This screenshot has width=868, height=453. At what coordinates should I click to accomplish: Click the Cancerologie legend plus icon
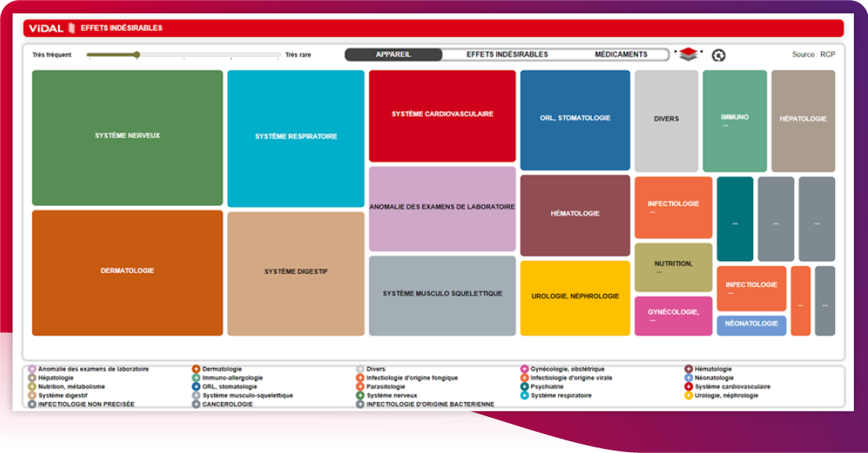click(x=197, y=404)
